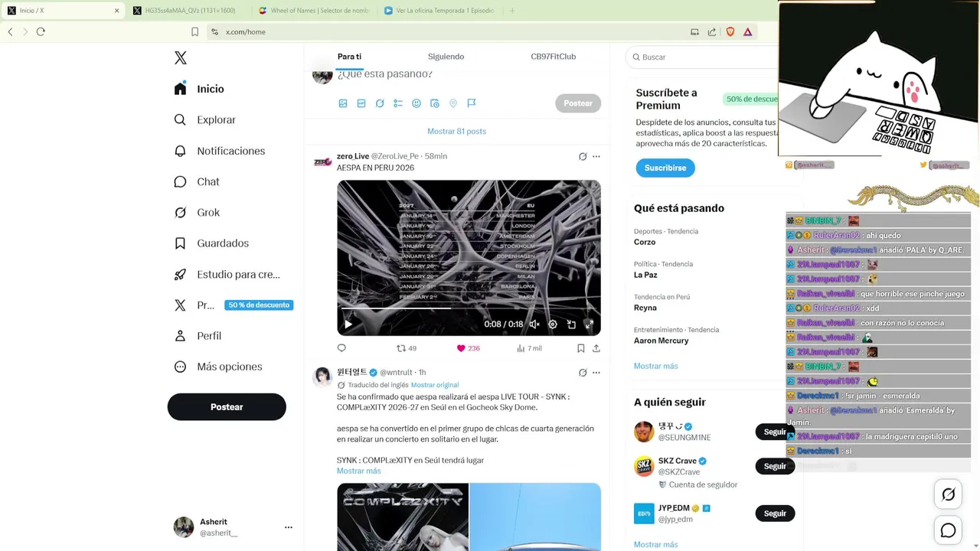Viewport: 980px width, 551px height.
Task: Follow the JYP EDM account
Action: [775, 514]
